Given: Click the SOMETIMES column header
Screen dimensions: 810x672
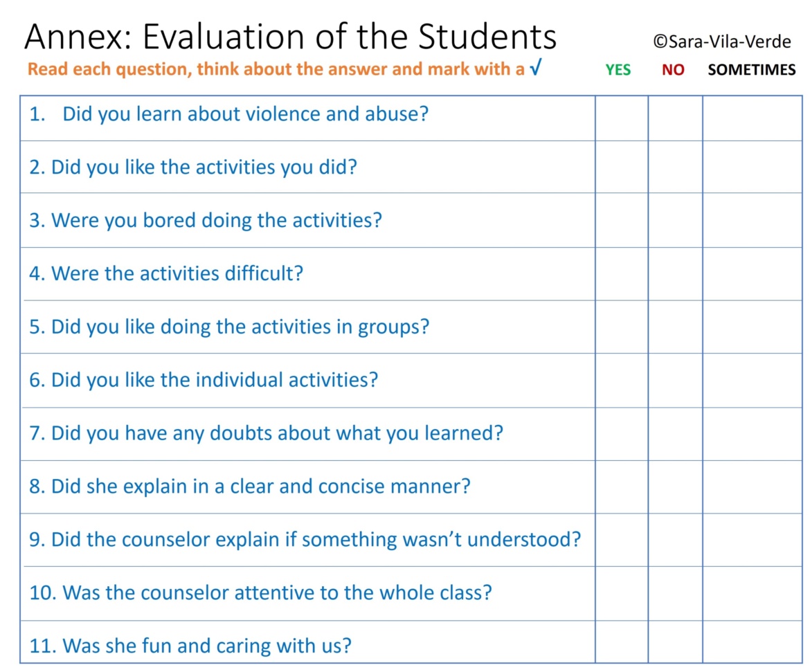Looking at the screenshot, I should point(751,70).
